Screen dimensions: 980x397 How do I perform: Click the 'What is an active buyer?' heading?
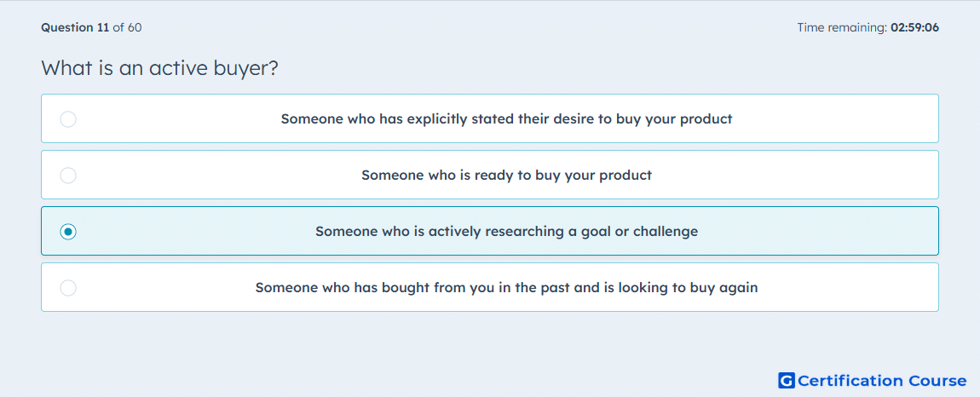(x=159, y=67)
